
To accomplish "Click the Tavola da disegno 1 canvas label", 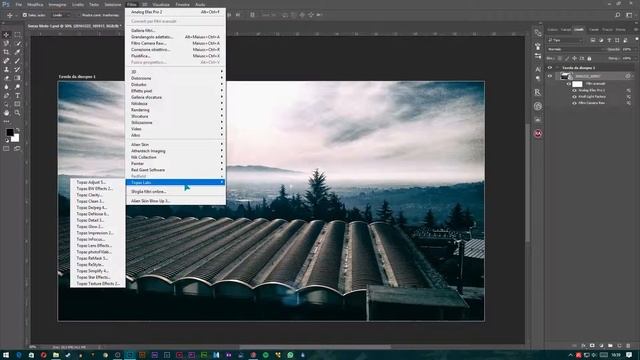I will click(77, 76).
